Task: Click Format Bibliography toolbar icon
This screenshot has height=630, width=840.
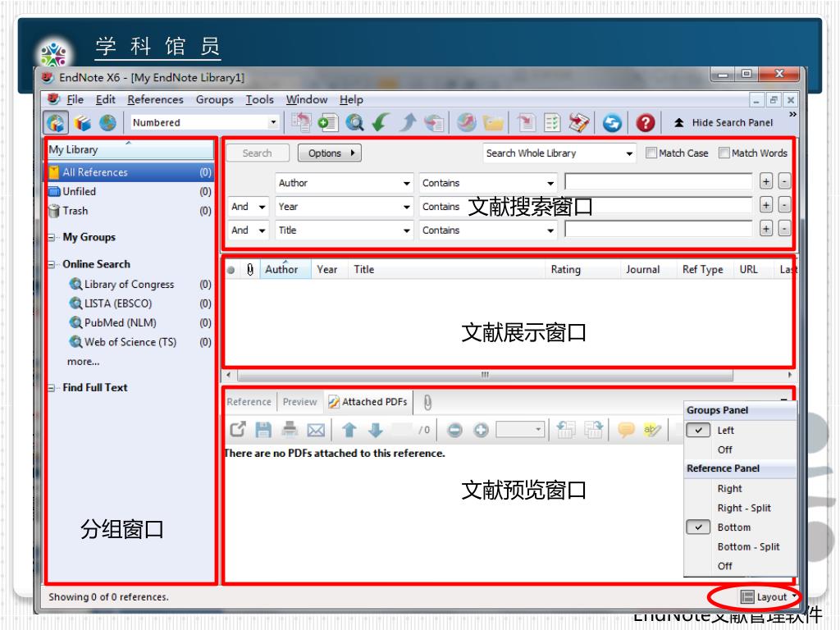Action: [x=552, y=123]
